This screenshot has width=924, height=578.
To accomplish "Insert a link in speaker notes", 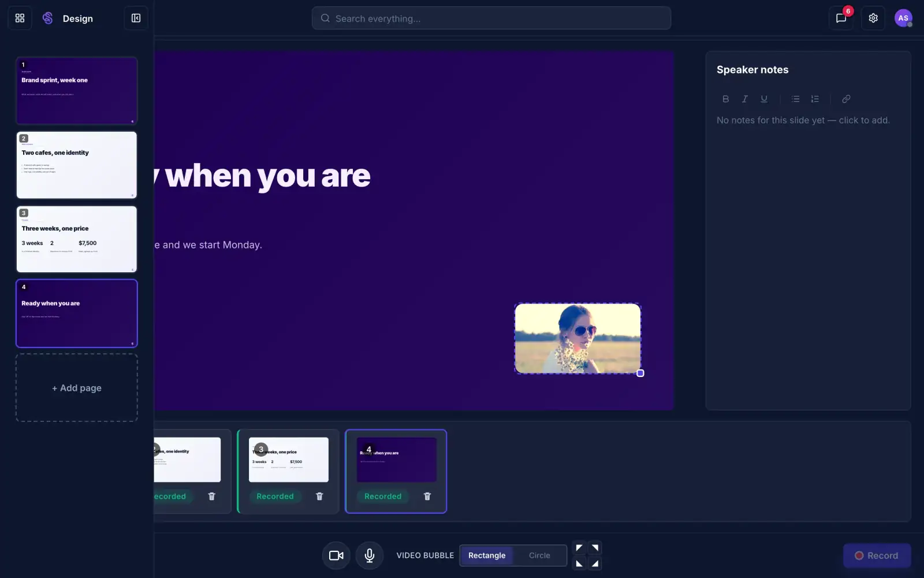I will 846,99.
